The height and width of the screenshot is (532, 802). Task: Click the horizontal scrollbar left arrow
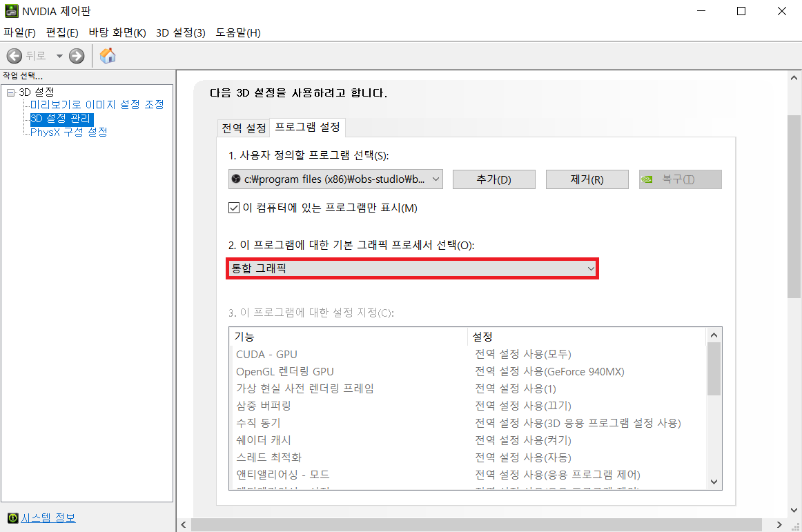pyautogui.click(x=184, y=525)
